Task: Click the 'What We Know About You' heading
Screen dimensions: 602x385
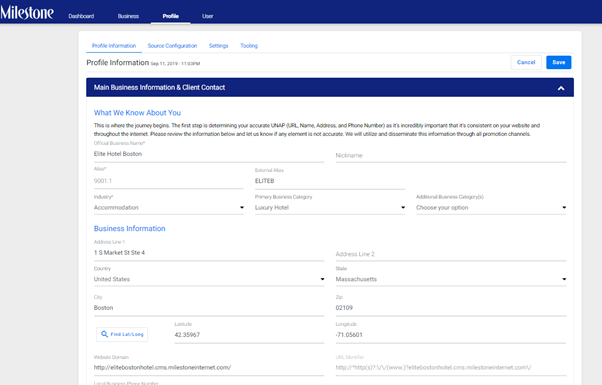Action: (x=137, y=113)
